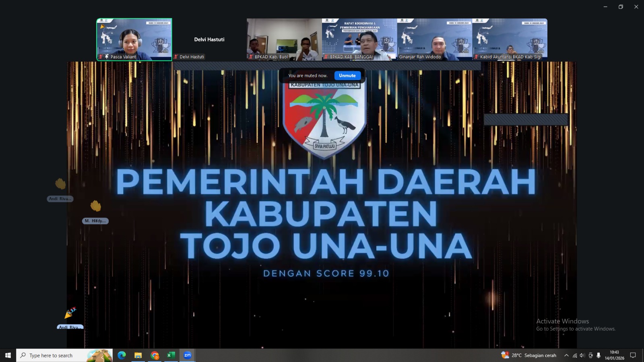Open Microsoft Edge from the taskbar
Viewport: 644px width, 362px height.
[122, 355]
